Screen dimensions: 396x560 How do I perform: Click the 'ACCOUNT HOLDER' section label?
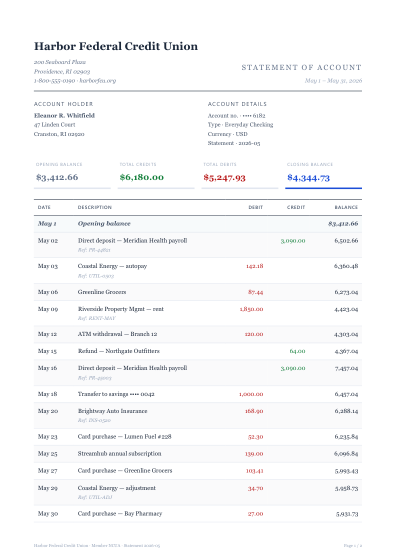coord(64,104)
